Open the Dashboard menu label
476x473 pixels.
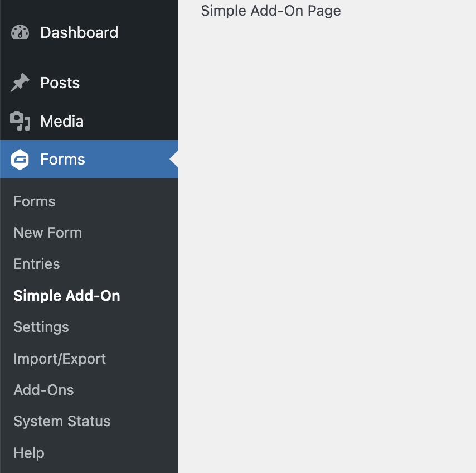pyautogui.click(x=79, y=32)
